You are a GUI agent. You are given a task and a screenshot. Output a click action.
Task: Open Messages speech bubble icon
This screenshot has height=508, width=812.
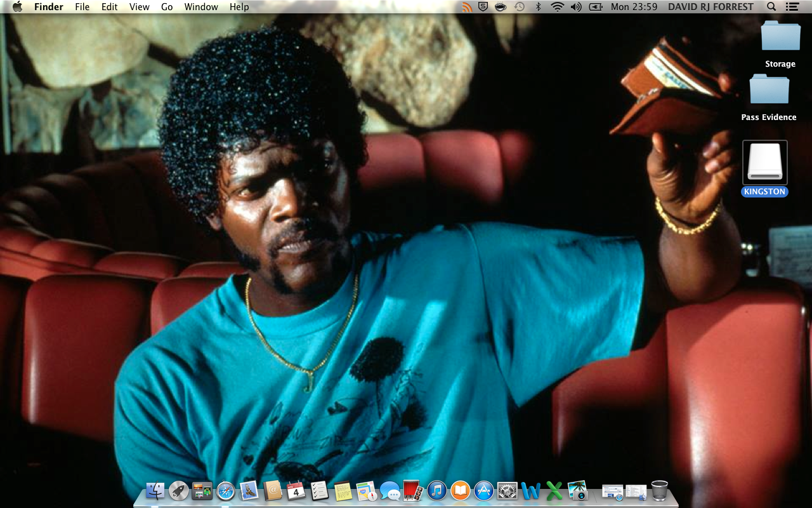(x=390, y=491)
